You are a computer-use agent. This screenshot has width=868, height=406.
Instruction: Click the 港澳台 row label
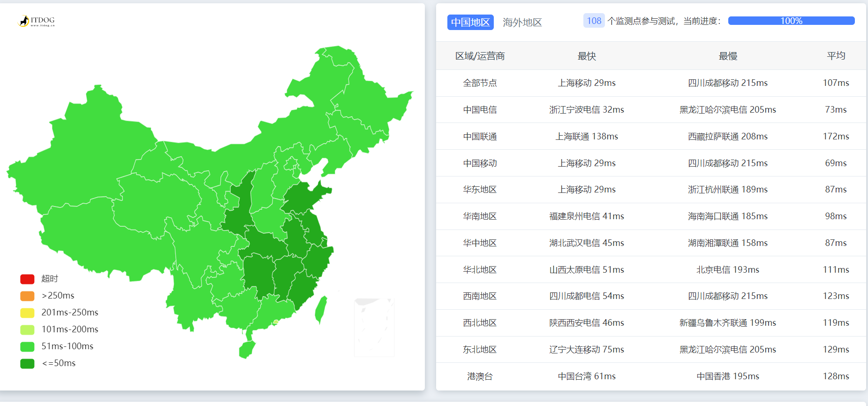480,376
